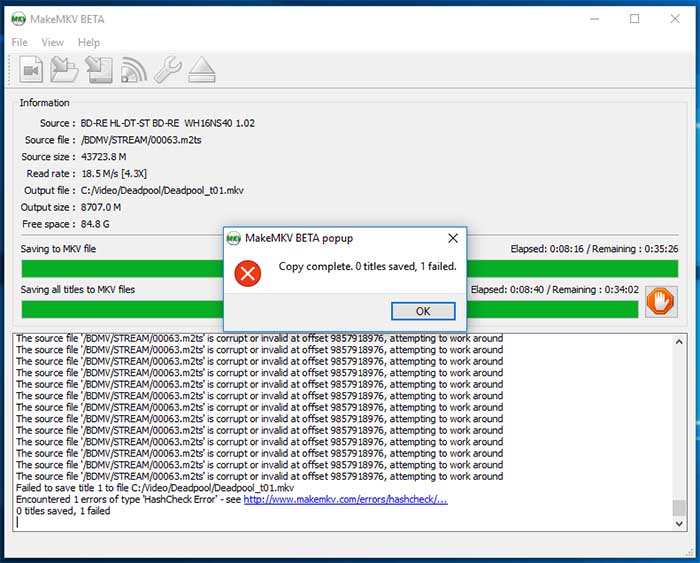This screenshot has width=700, height=563.
Task: Click the Open files camera icon
Action: point(31,70)
